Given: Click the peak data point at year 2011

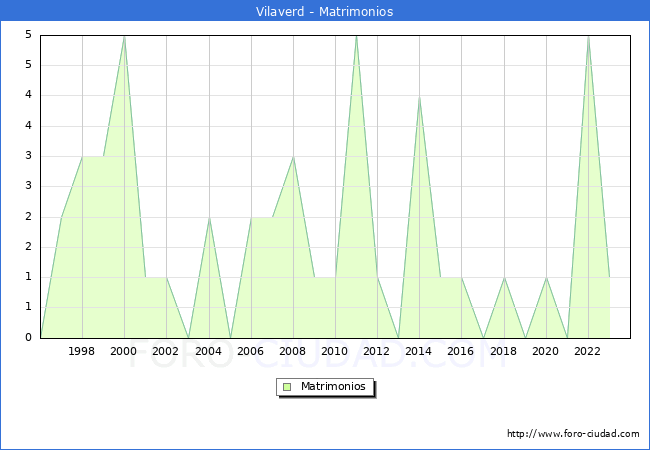Looking at the screenshot, I should (x=357, y=37).
